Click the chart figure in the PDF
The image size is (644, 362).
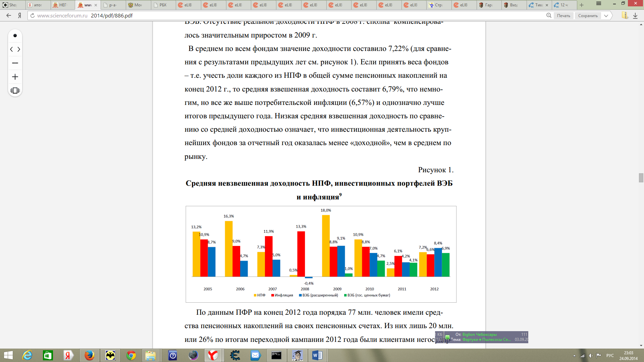point(321,254)
